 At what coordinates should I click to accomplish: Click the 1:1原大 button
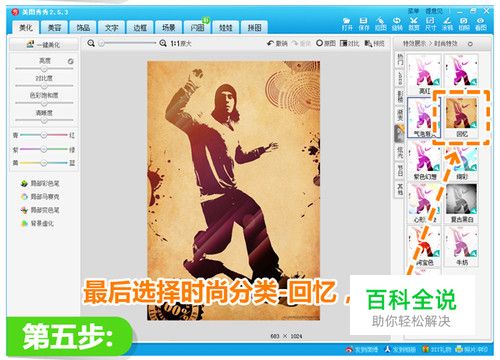[x=181, y=43]
